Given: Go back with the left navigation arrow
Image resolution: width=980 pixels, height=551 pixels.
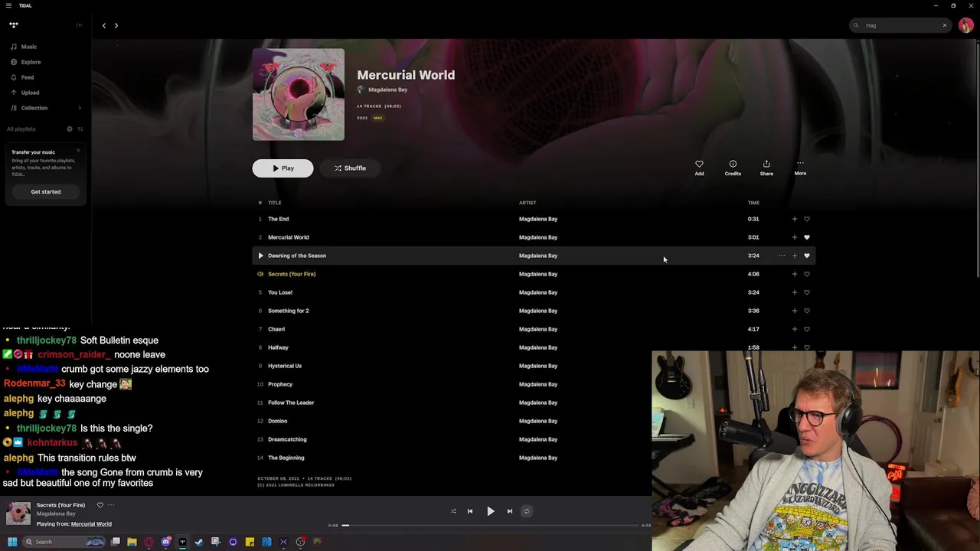Looking at the screenshot, I should [x=104, y=25].
